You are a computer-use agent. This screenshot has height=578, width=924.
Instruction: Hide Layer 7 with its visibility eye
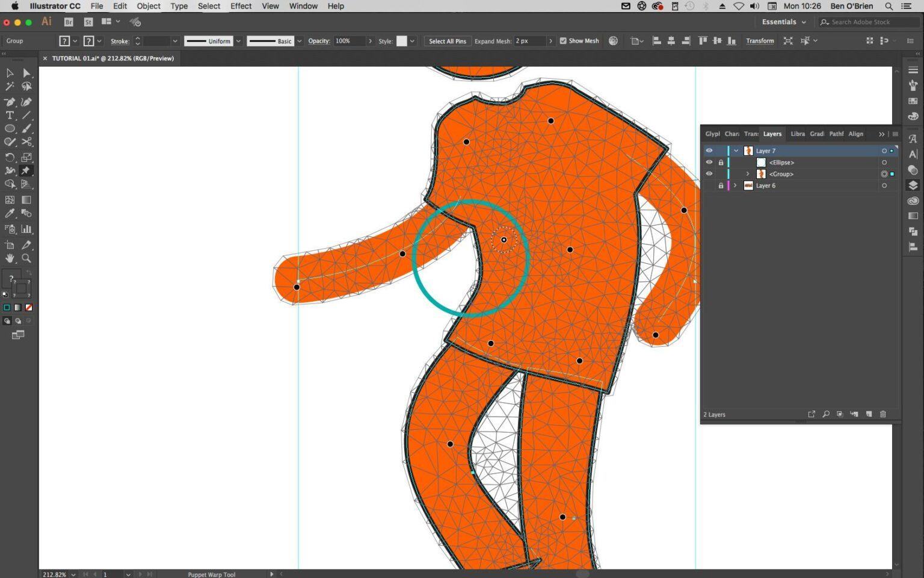click(709, 151)
